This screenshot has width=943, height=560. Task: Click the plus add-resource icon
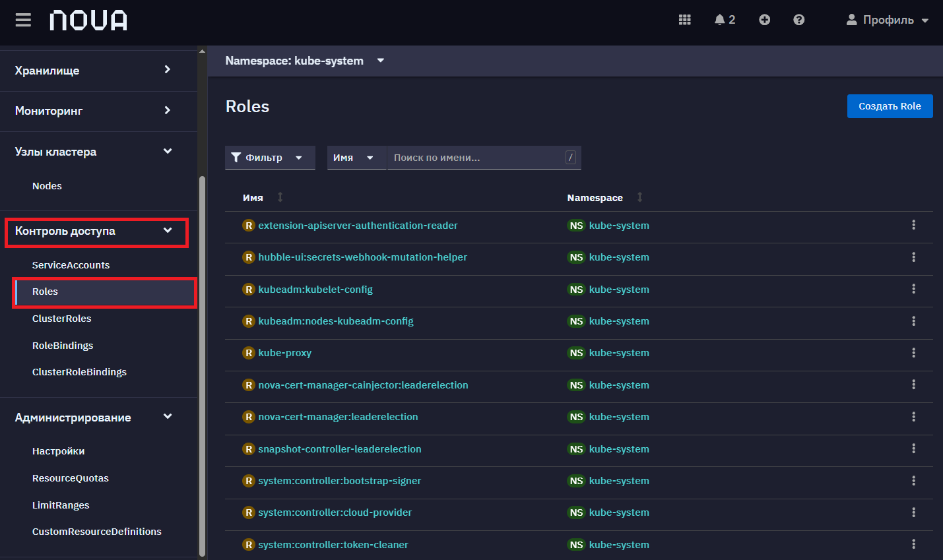(764, 20)
